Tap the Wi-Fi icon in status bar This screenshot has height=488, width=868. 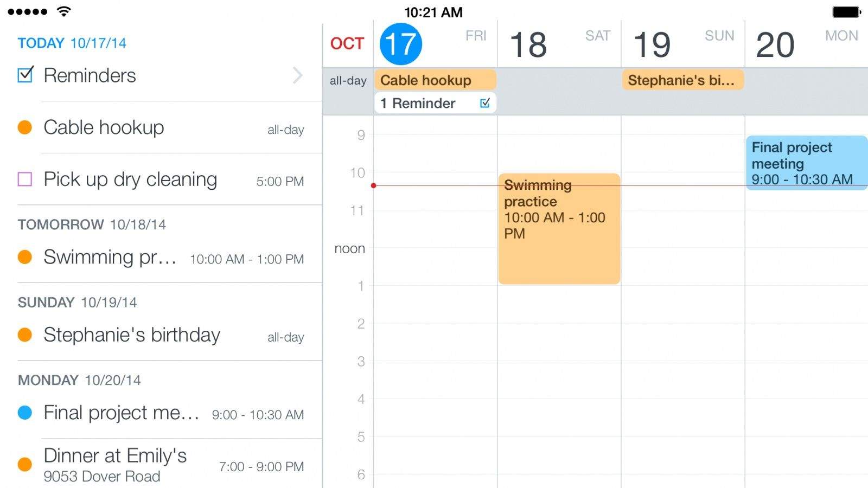coord(64,11)
